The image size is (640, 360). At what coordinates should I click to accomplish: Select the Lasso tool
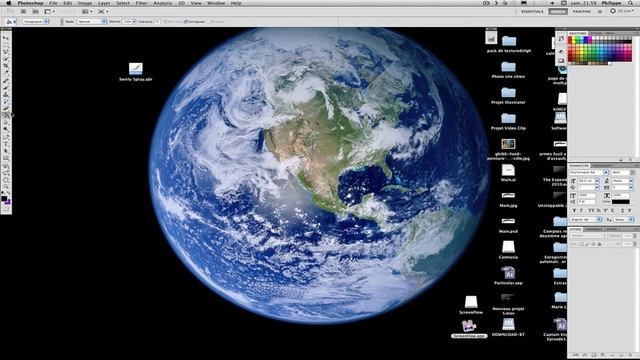tap(6, 51)
